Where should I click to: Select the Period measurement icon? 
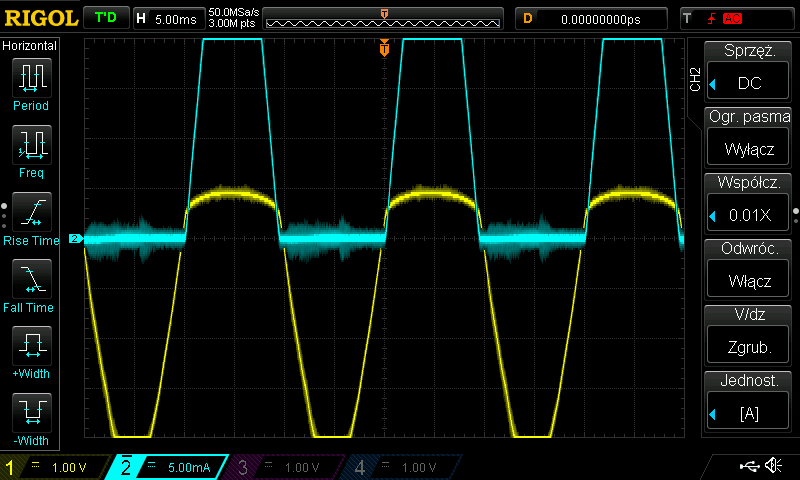click(32, 78)
